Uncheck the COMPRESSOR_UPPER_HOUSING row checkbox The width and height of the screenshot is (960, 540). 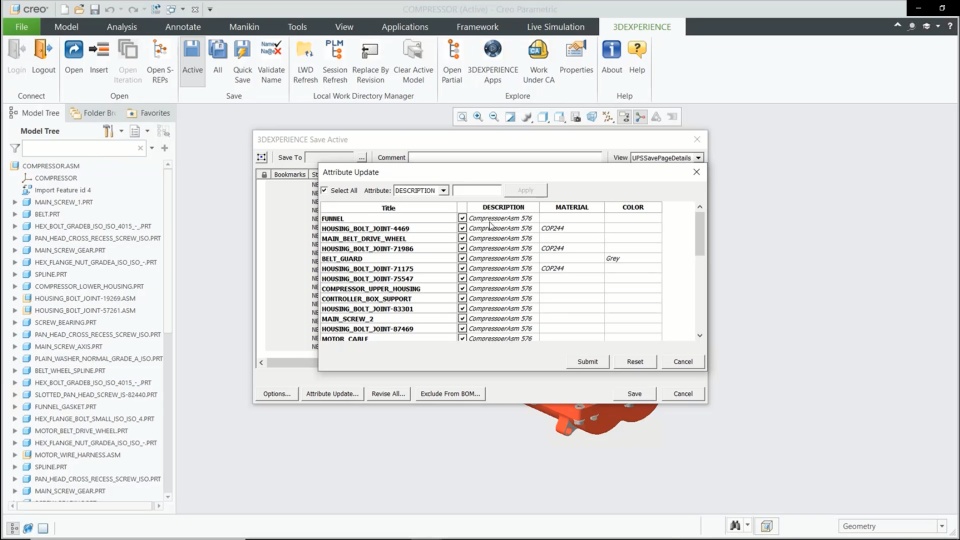(x=462, y=288)
